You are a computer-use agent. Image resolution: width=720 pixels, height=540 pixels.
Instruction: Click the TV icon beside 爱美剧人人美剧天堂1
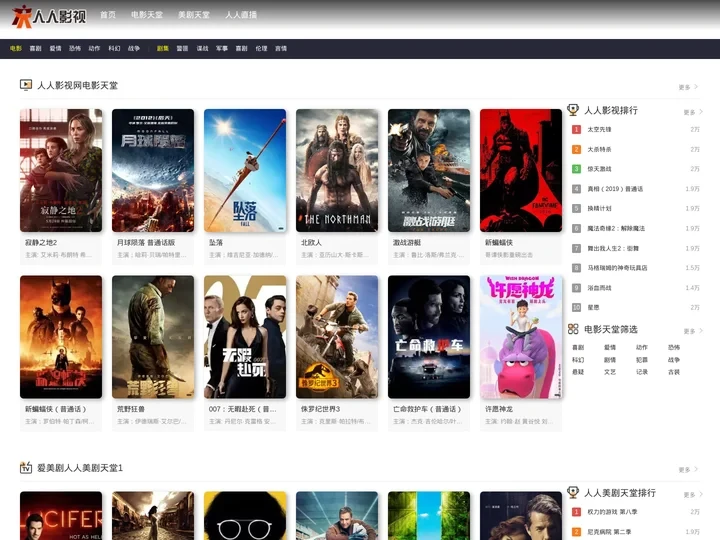[26, 467]
